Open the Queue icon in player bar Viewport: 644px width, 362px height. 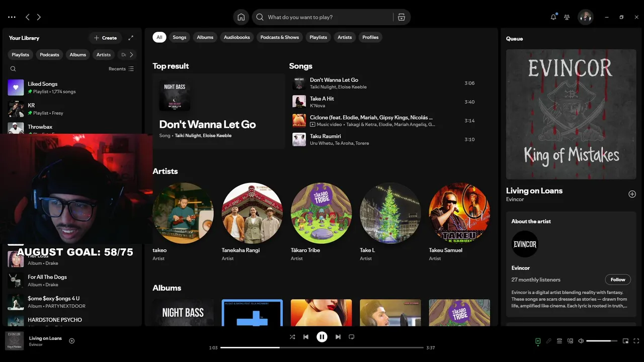(559, 341)
